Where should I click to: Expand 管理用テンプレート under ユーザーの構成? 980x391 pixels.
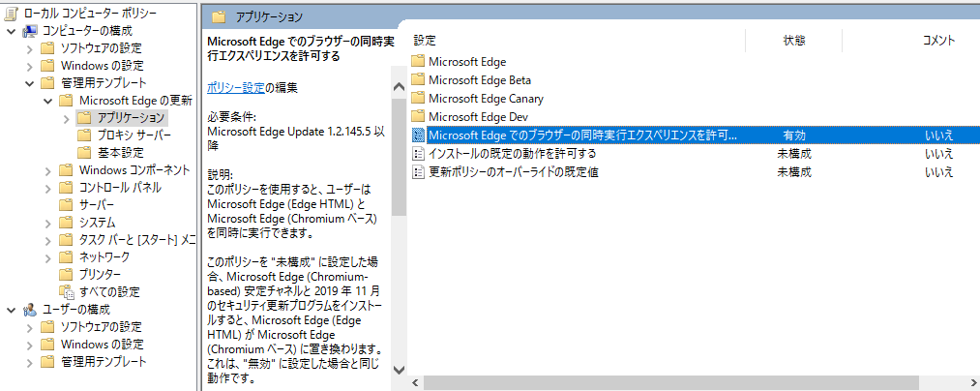(29, 362)
